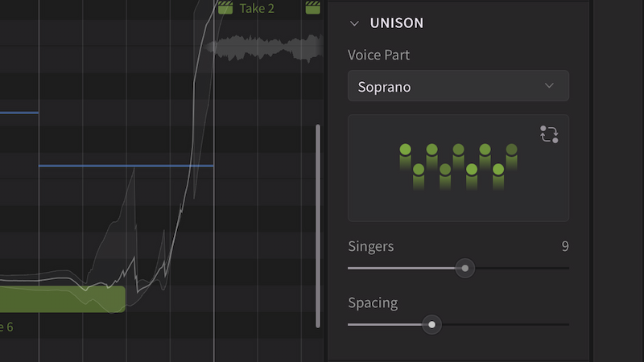Select the green note block
Image resolution: width=644 pixels, height=362 pixels.
pyautogui.click(x=63, y=298)
